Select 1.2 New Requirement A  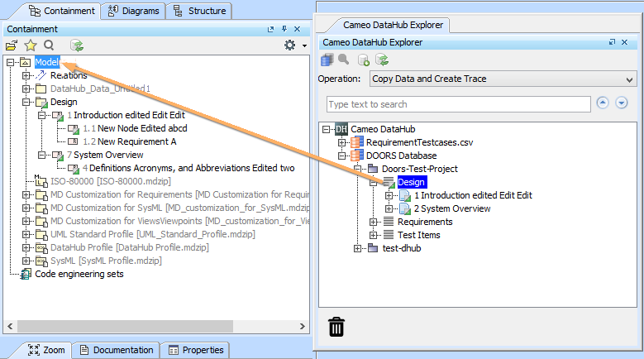[x=129, y=141]
